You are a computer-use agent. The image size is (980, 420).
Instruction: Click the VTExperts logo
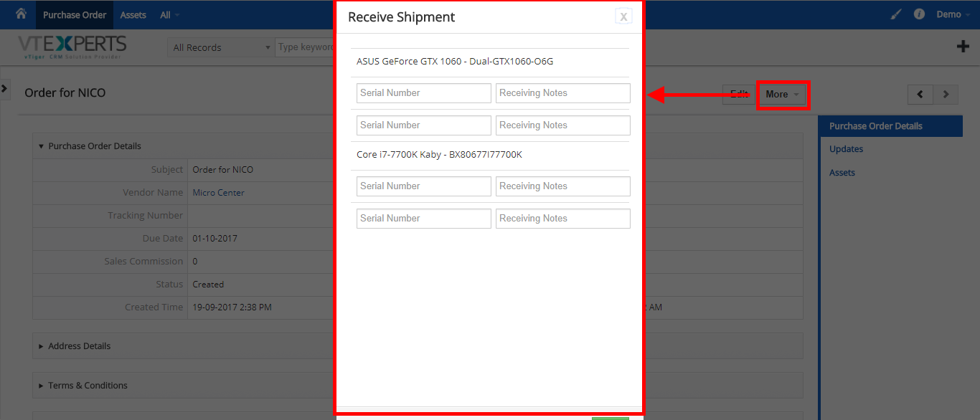[x=72, y=47]
